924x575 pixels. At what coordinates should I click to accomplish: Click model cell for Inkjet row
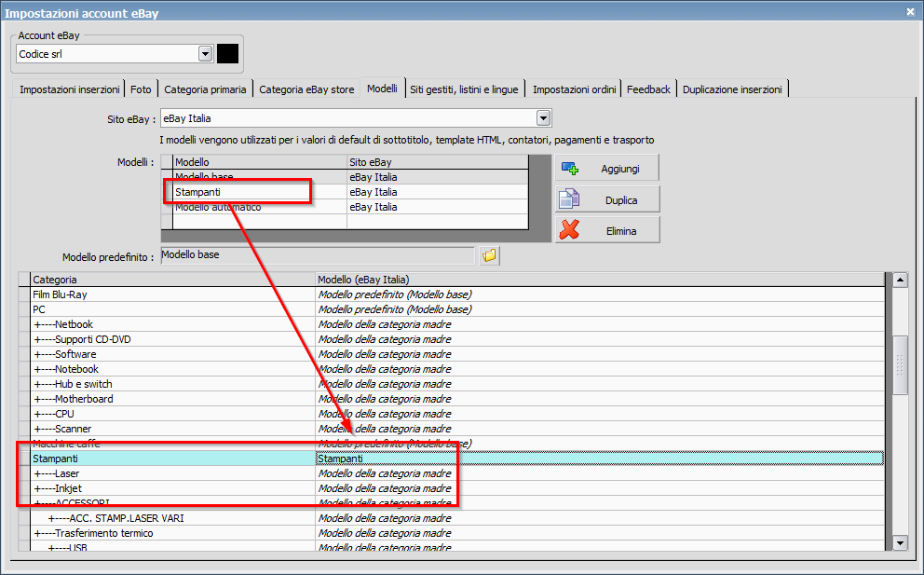tap(600, 488)
